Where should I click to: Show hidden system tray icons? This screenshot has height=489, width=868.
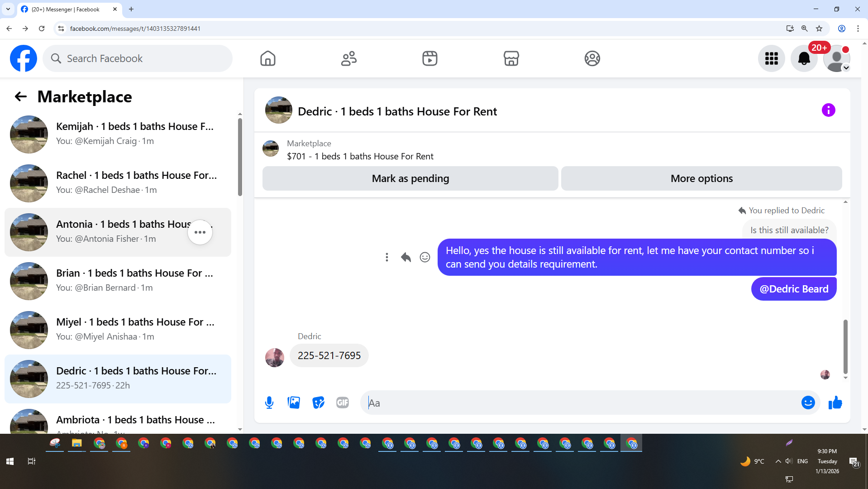[x=778, y=461]
